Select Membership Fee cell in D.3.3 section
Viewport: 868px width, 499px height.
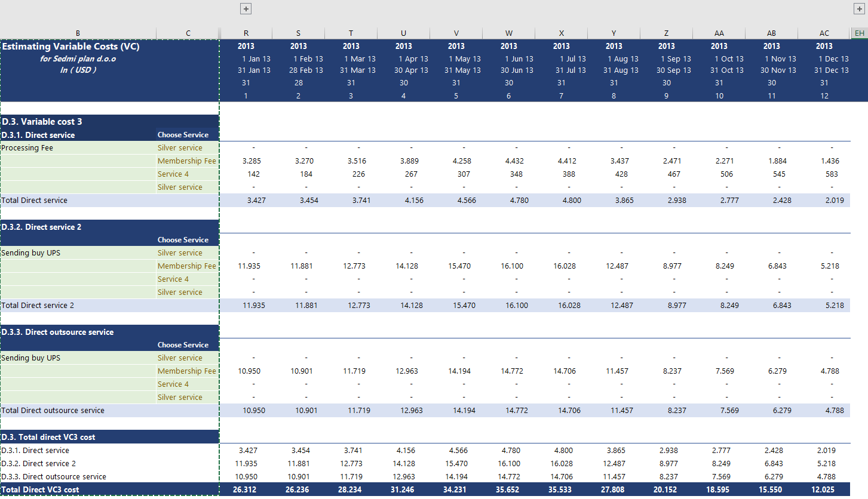[187, 371]
